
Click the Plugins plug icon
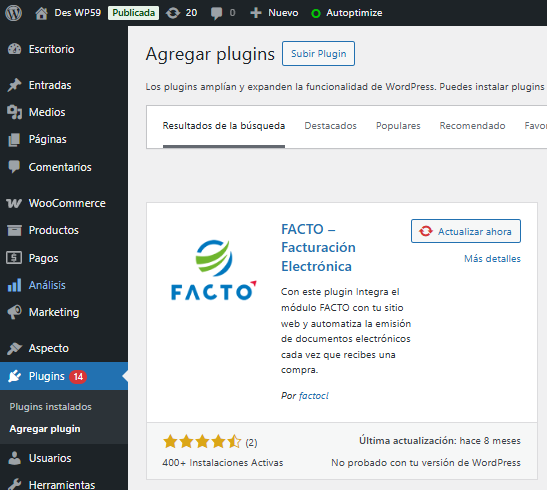tap(14, 376)
